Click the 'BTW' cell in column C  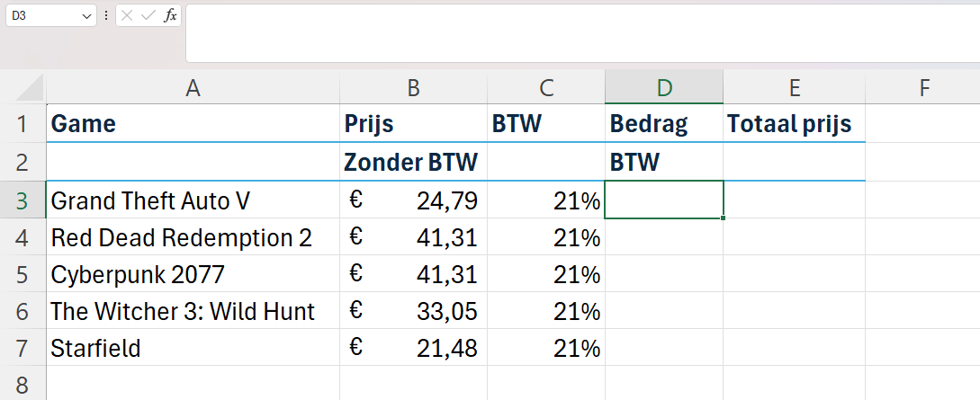coord(546,123)
